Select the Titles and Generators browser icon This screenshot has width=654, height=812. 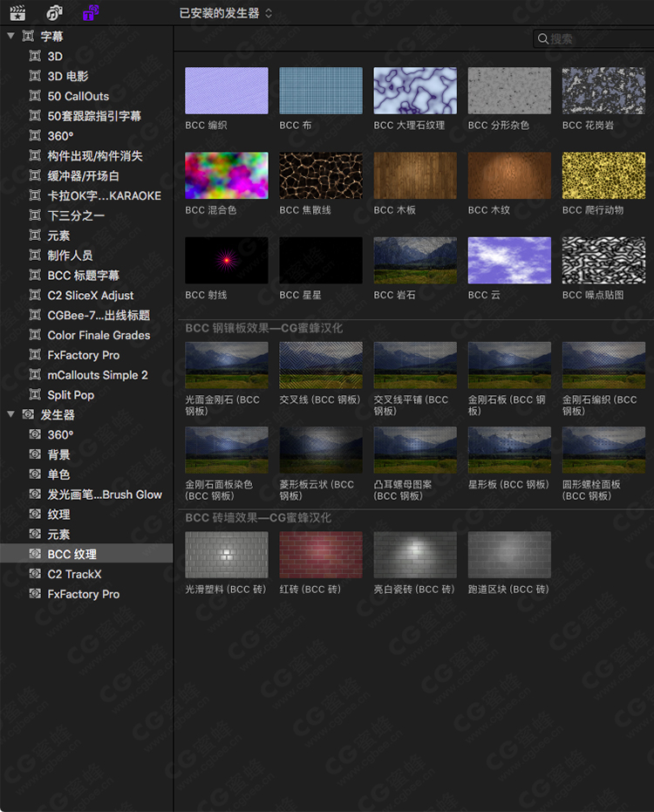point(92,12)
